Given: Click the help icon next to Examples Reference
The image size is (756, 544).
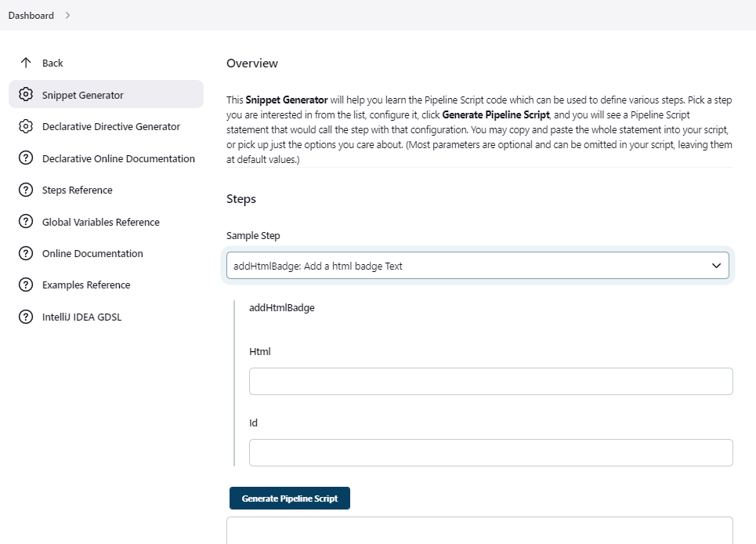Looking at the screenshot, I should point(25,285).
